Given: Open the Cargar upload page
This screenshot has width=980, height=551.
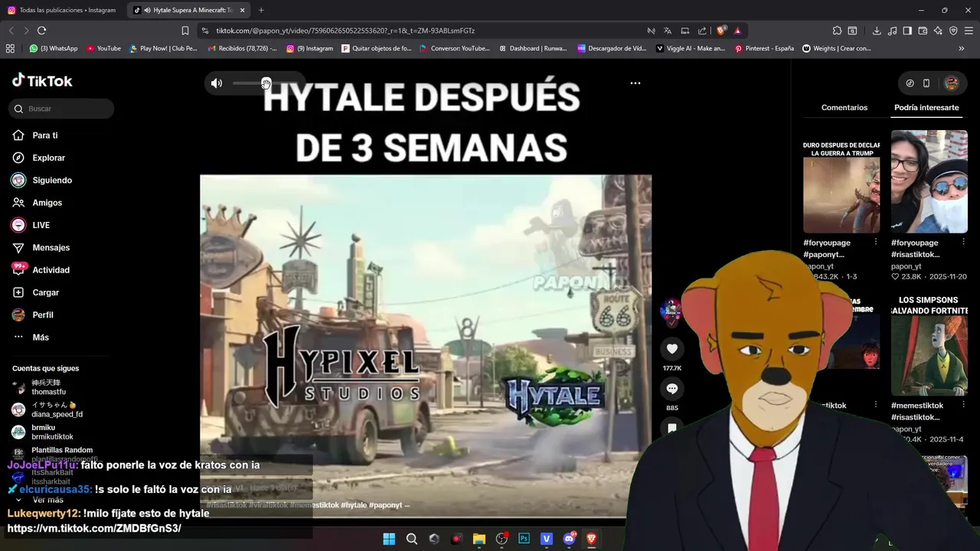Looking at the screenshot, I should point(45,292).
